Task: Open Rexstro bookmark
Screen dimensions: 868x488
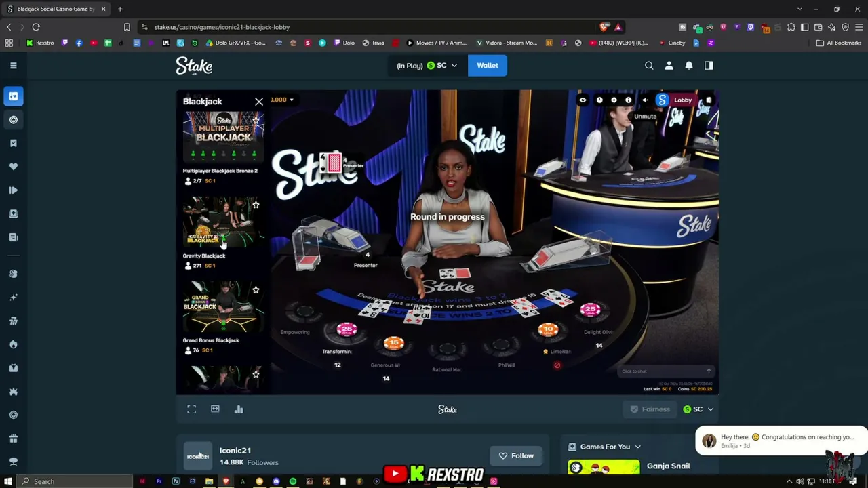Action: (x=40, y=43)
